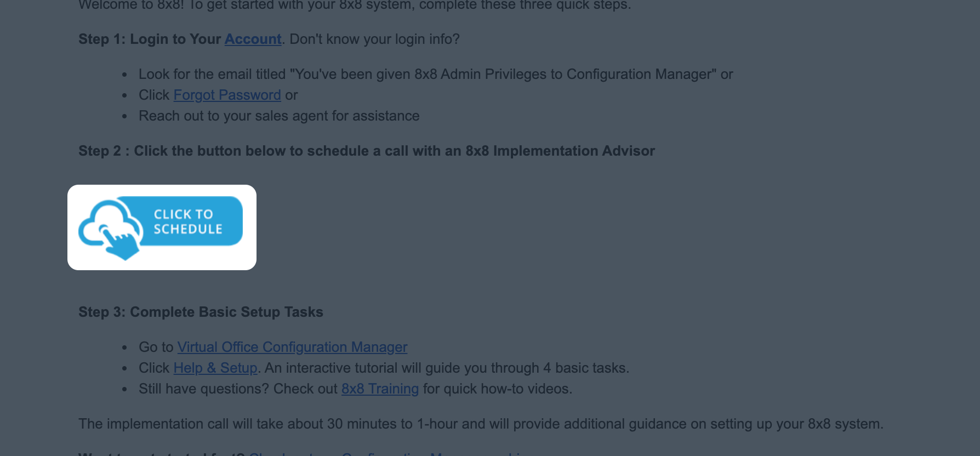The image size is (980, 456).
Task: Follow the Forgot Password link
Action: click(x=227, y=95)
